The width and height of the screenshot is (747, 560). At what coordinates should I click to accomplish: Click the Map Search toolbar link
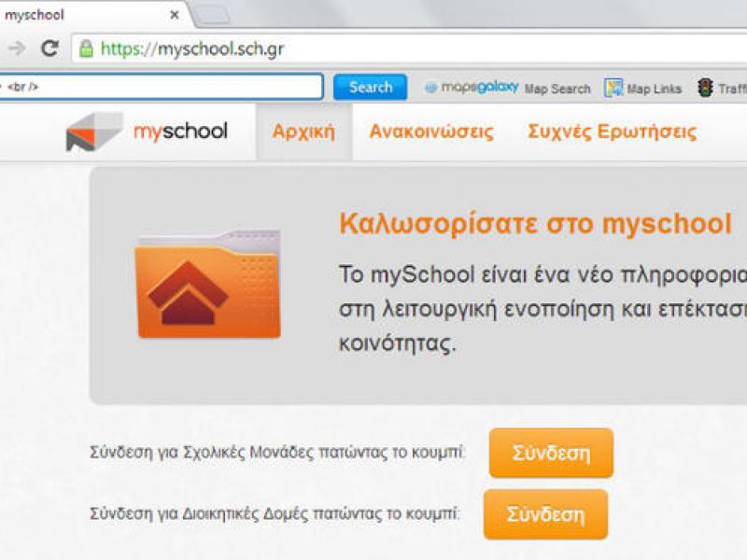click(557, 90)
